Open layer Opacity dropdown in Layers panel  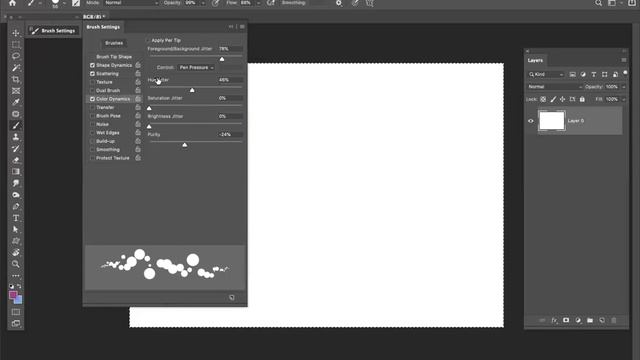[x=623, y=87]
